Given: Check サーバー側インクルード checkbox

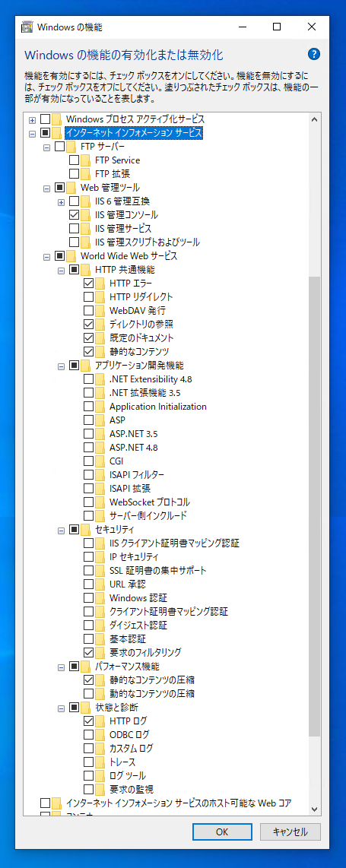Looking at the screenshot, I should point(88,516).
